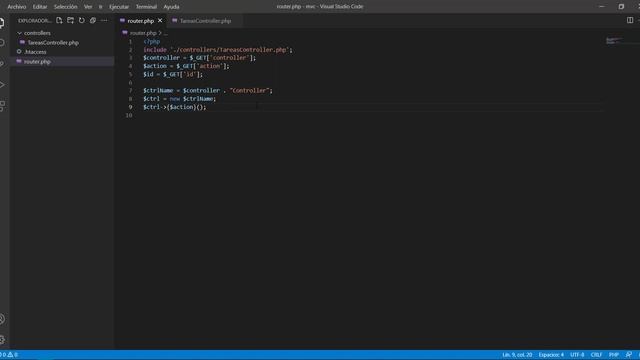
Task: Open the .htaccess file
Action: (x=35, y=52)
